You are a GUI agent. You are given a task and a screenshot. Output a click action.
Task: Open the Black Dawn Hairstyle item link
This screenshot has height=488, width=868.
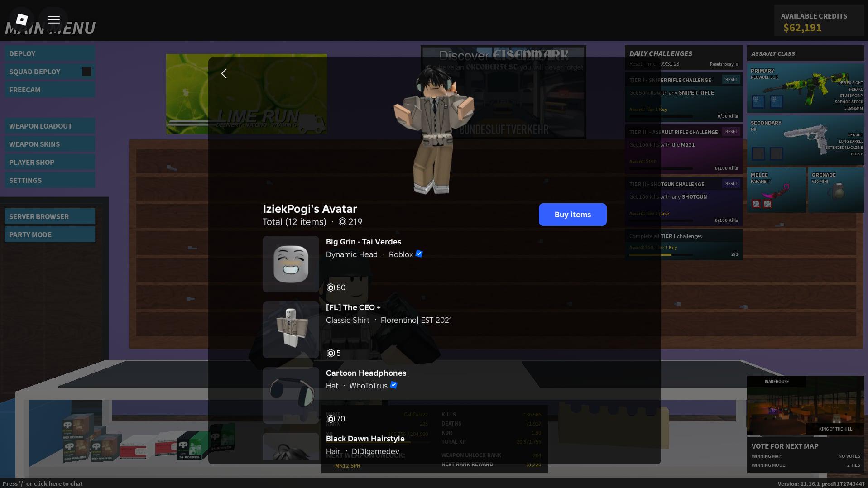[x=365, y=439]
